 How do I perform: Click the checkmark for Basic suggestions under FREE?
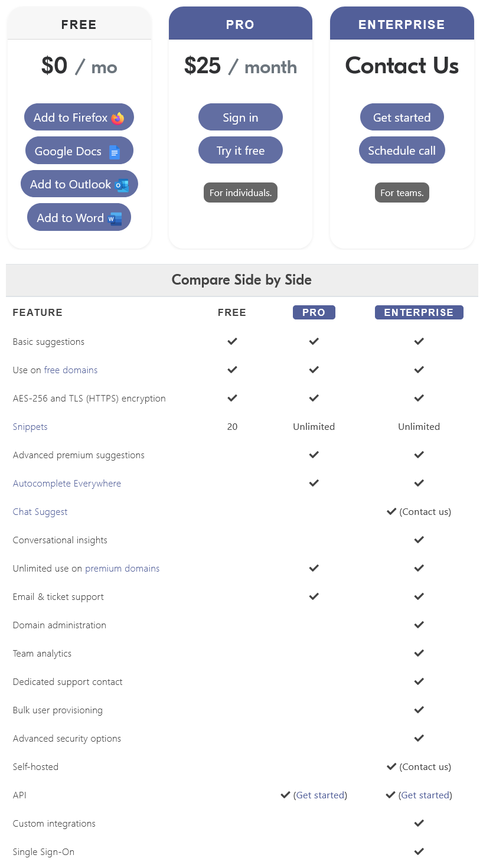tap(232, 341)
